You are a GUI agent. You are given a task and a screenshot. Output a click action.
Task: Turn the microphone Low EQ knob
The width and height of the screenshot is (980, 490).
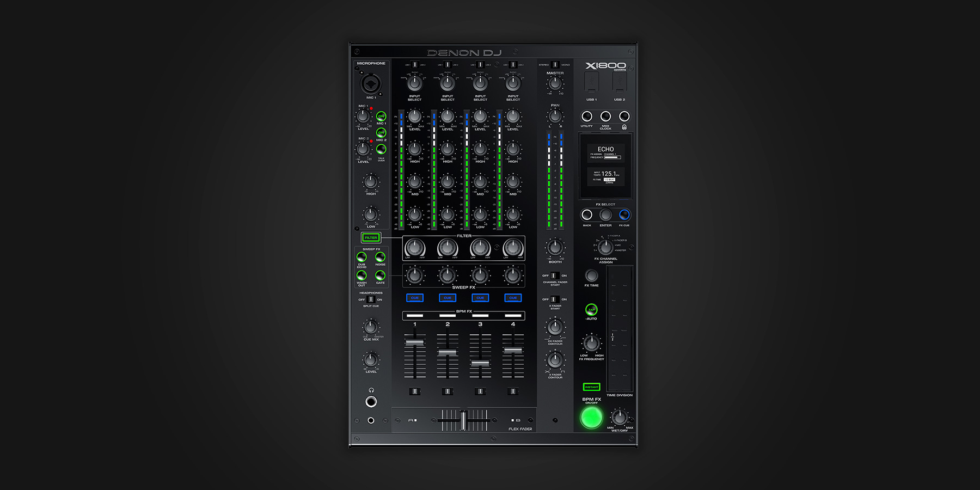[x=371, y=215]
